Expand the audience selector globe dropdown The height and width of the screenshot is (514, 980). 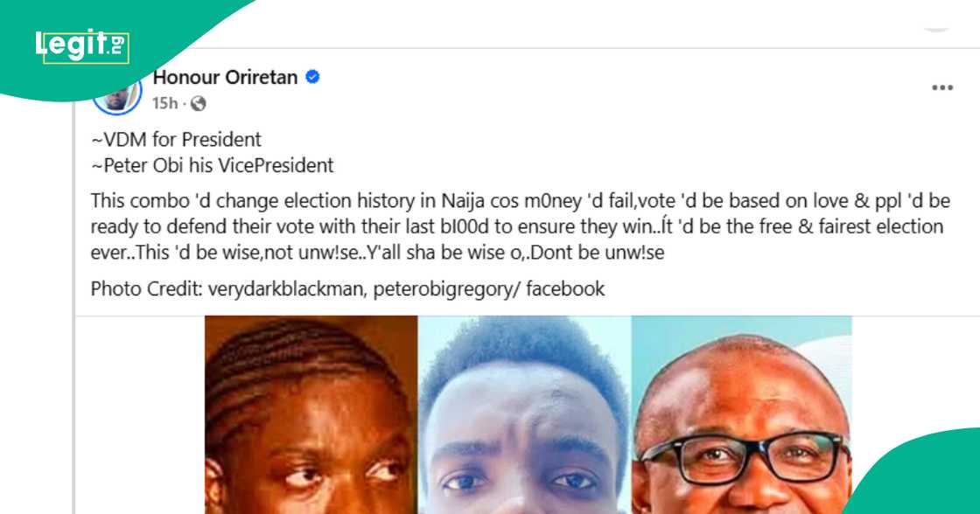[199, 104]
